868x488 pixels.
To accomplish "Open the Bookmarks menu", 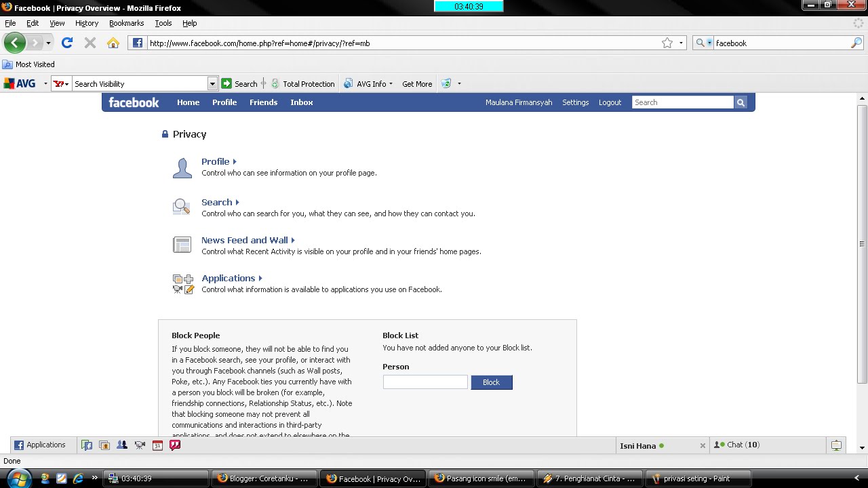I will tap(126, 23).
